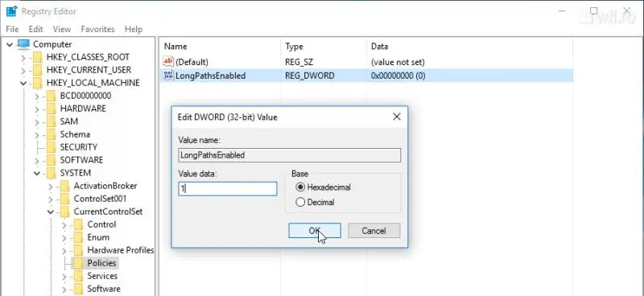
Task: Click the LongPathsEnabled DWORD value icon
Action: 168,75
